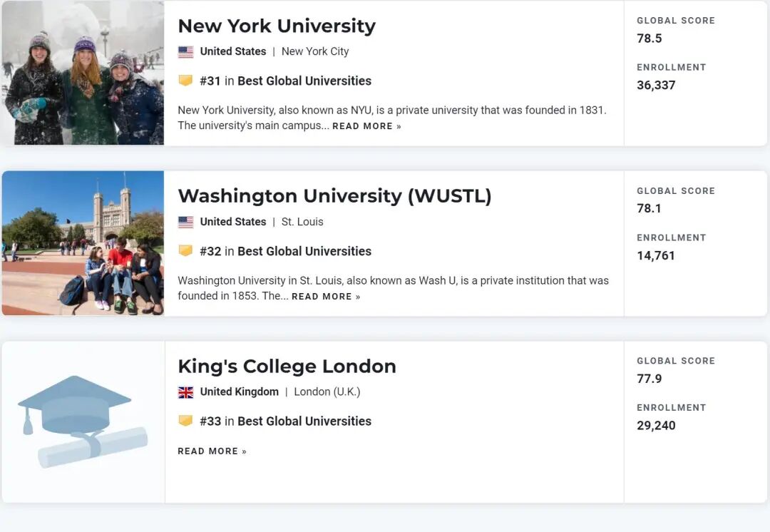770x532 pixels.
Task: Click the United States flag under Washington University
Action: pos(185,222)
